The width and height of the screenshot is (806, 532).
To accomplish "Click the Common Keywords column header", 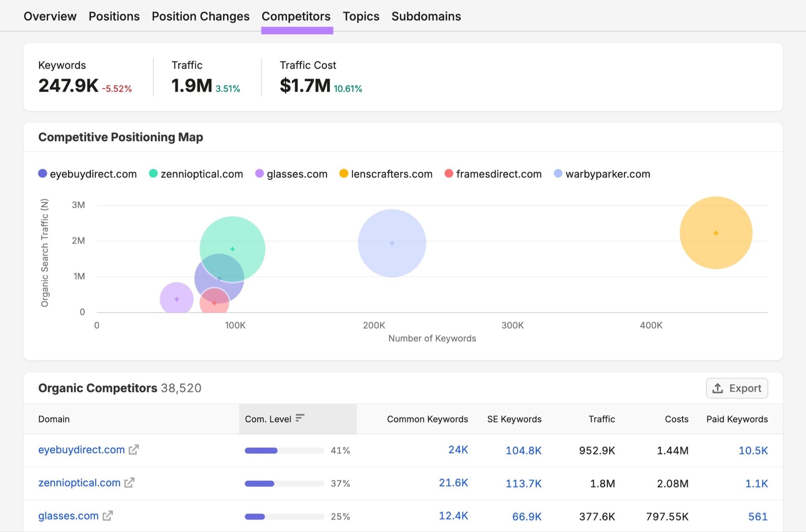I will [x=427, y=419].
